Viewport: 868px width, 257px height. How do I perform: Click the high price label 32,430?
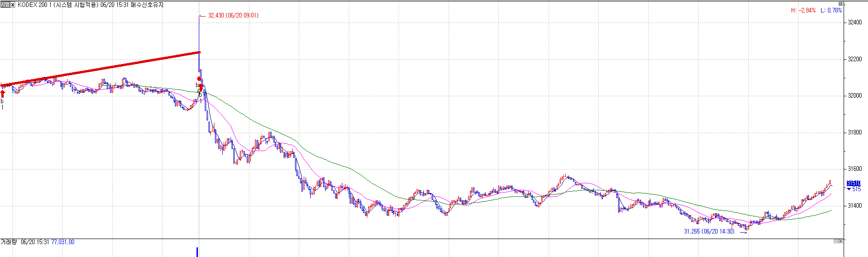233,15
